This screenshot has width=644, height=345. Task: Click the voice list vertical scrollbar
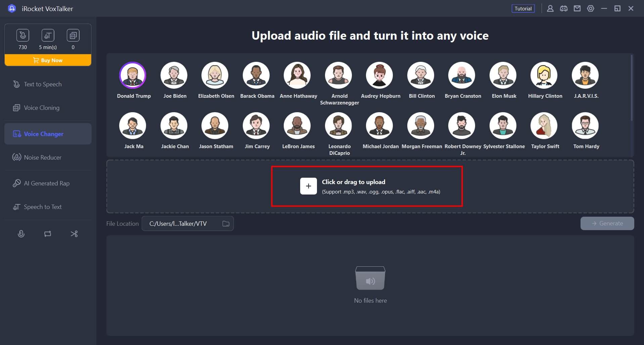coord(632,88)
